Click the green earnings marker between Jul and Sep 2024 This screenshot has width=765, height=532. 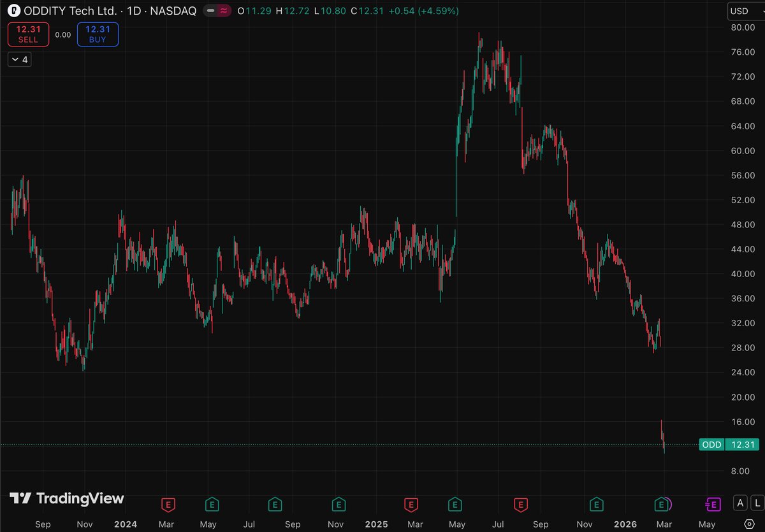click(274, 505)
